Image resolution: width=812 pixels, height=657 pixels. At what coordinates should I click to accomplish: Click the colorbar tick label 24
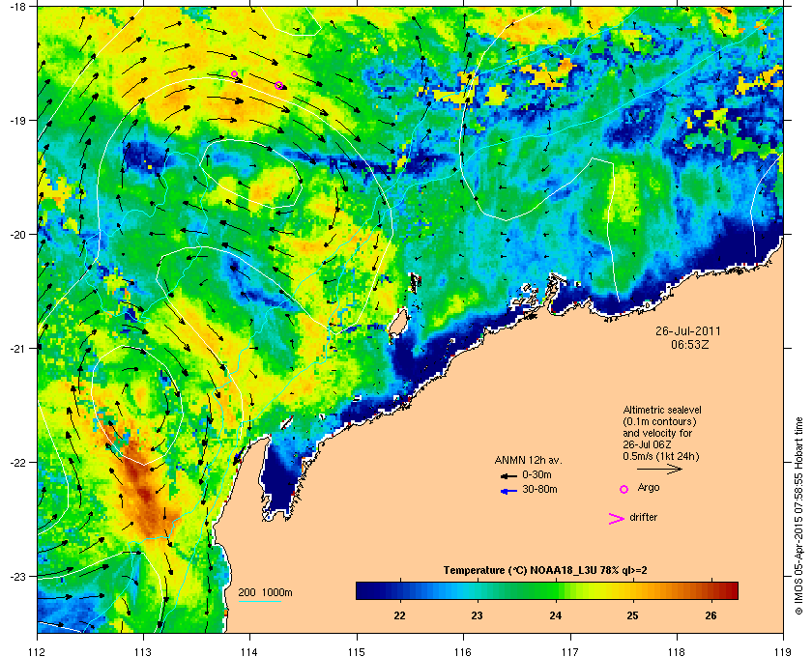[555, 615]
